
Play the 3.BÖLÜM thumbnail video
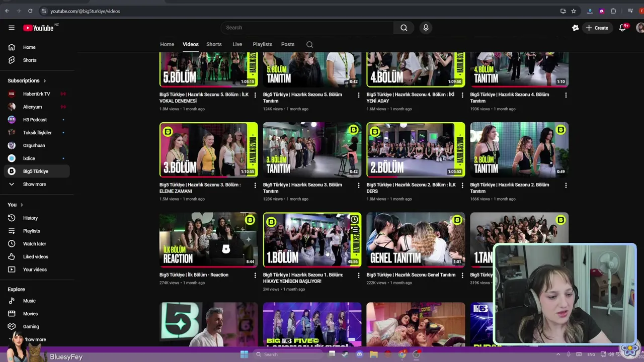[x=209, y=150]
